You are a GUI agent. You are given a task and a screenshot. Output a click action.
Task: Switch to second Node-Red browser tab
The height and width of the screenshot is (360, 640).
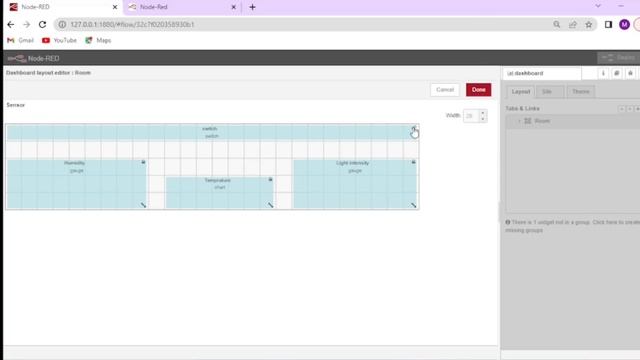(182, 7)
